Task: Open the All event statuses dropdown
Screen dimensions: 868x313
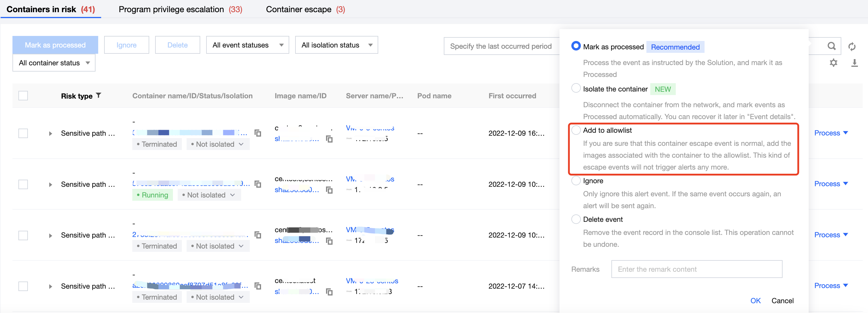Action: (x=247, y=45)
